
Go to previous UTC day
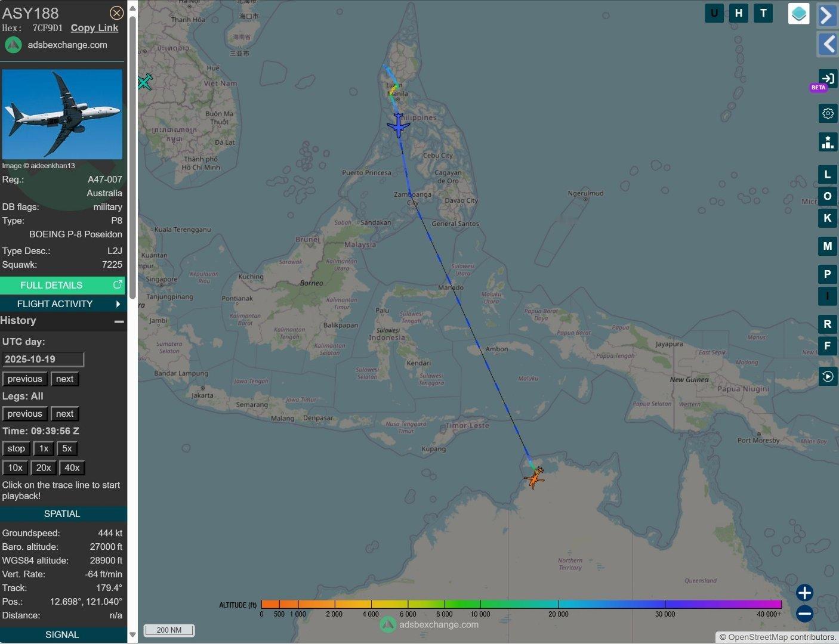click(x=25, y=379)
